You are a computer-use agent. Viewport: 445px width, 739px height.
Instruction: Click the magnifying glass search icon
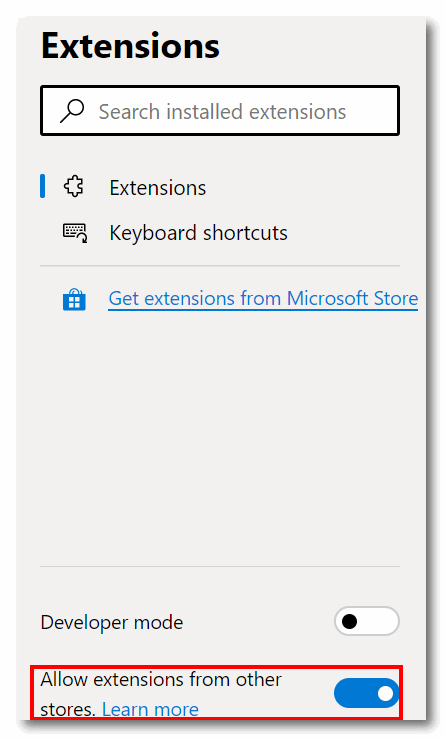point(72,111)
